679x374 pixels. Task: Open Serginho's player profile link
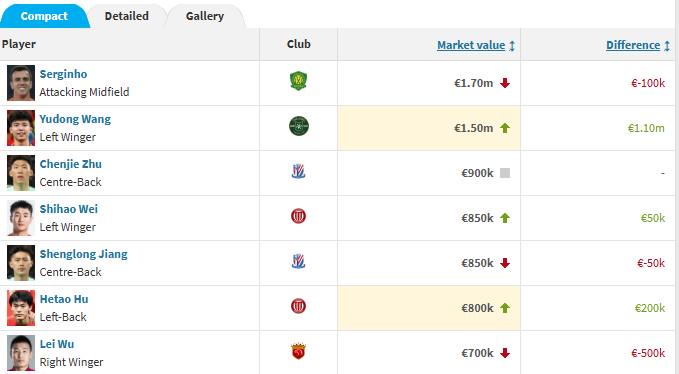[63, 74]
